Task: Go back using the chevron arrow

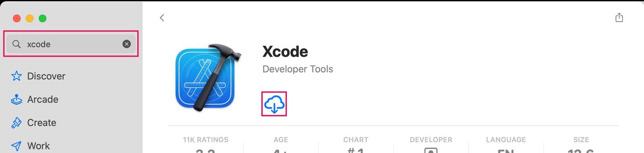Action: pyautogui.click(x=162, y=18)
